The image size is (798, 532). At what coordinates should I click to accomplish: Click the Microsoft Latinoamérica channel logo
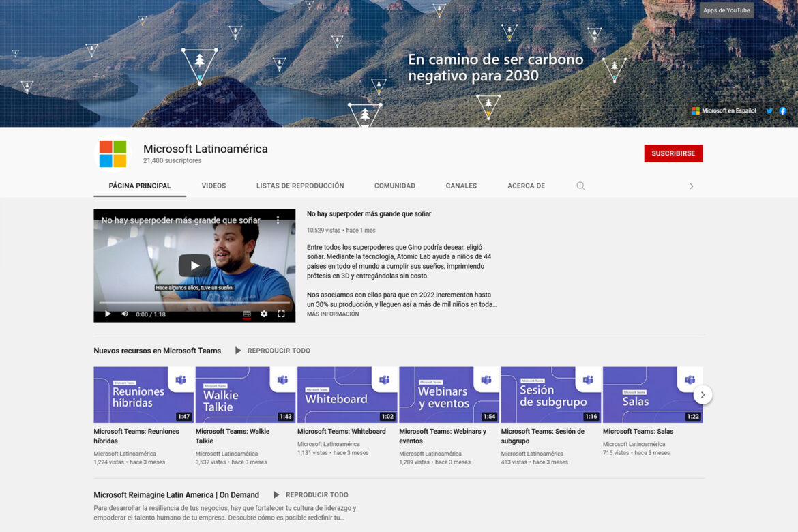click(113, 153)
